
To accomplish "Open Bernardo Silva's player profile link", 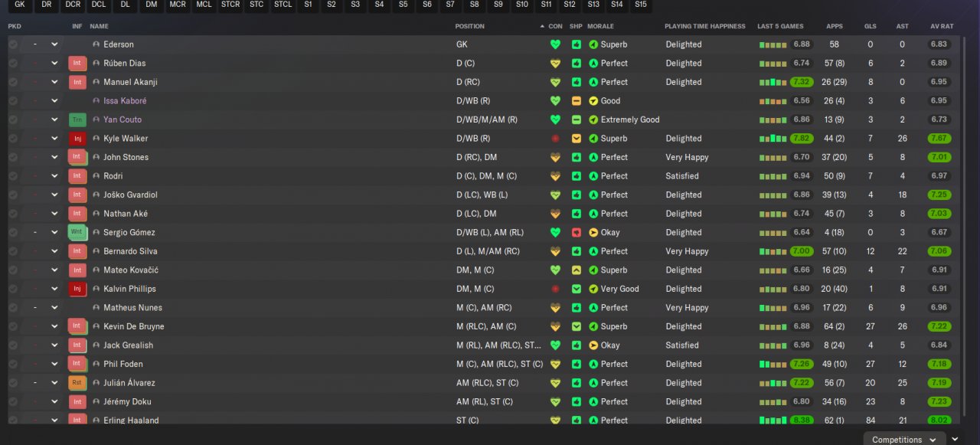I will [x=130, y=251].
